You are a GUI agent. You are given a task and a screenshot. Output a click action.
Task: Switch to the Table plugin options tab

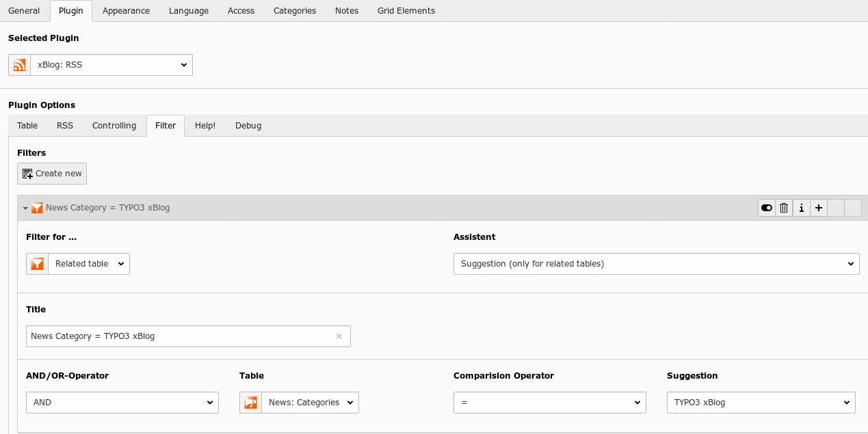tap(27, 126)
